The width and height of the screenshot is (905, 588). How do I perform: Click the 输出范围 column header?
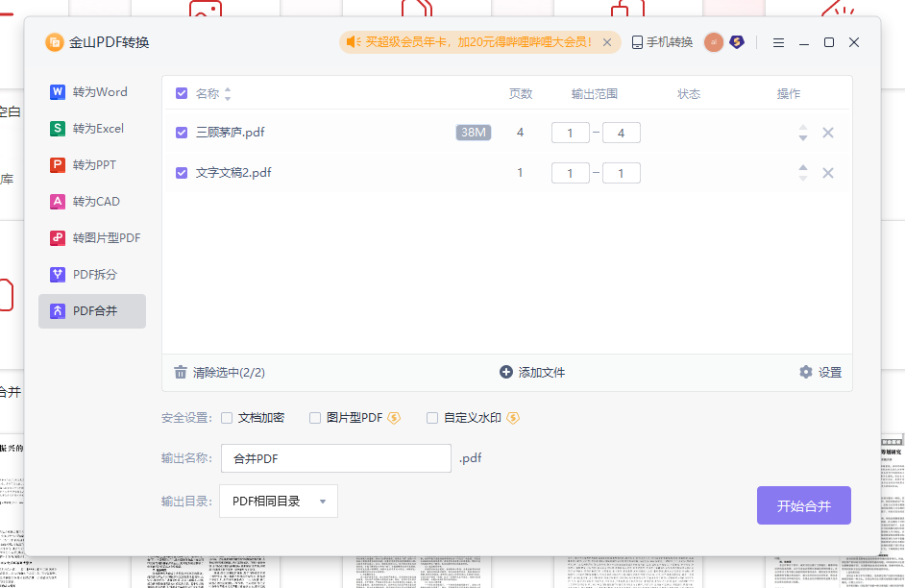tap(595, 93)
